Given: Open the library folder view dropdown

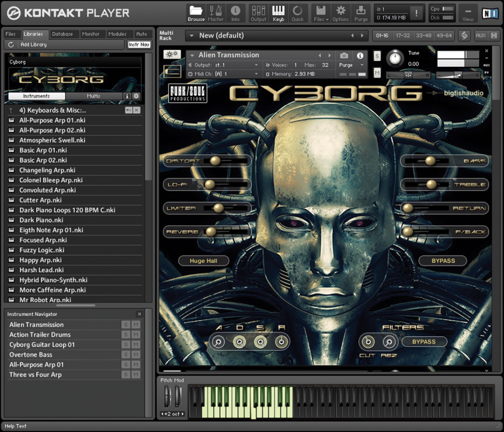Looking at the screenshot, I should pyautogui.click(x=129, y=111).
